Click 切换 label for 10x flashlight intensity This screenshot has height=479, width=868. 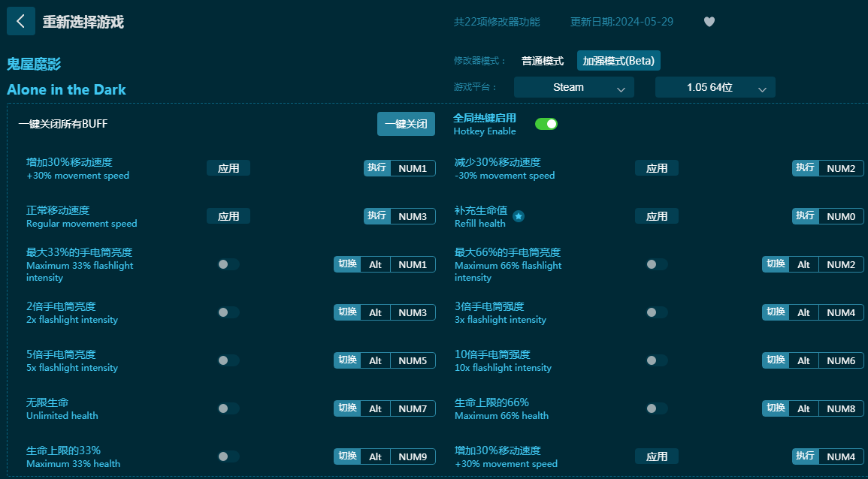point(776,360)
